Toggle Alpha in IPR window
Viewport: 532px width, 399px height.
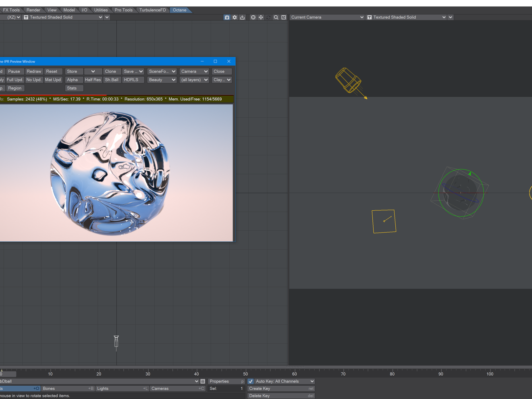(x=74, y=80)
